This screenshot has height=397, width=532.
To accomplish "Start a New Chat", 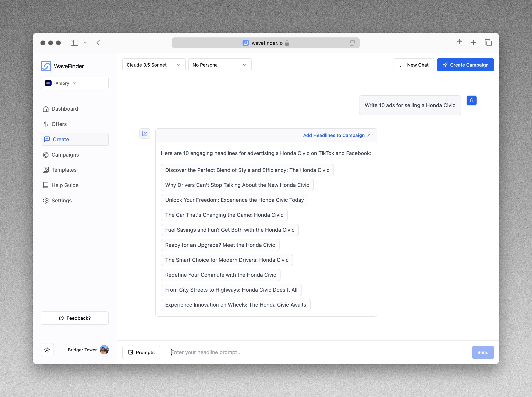I will (414, 65).
